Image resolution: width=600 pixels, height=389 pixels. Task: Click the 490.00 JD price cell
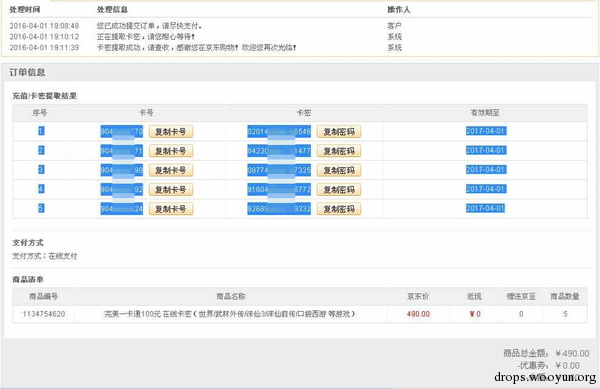(418, 314)
